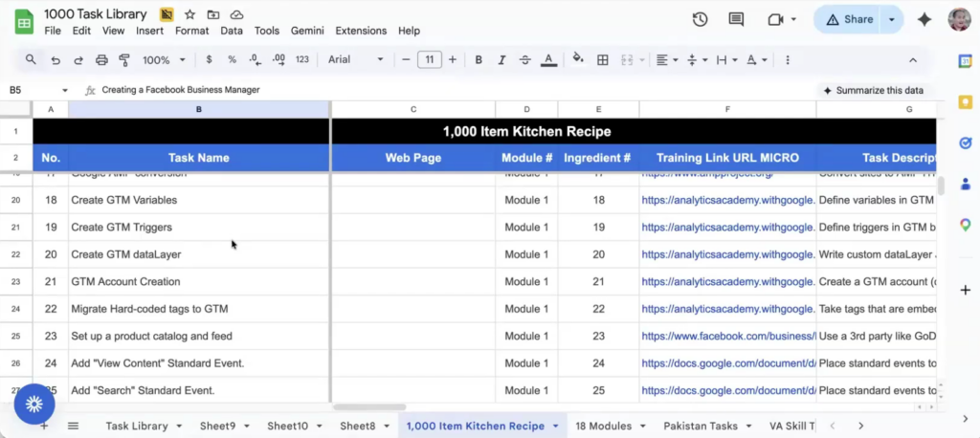This screenshot has height=438, width=980.
Task: Undo the last action
Action: click(x=56, y=60)
